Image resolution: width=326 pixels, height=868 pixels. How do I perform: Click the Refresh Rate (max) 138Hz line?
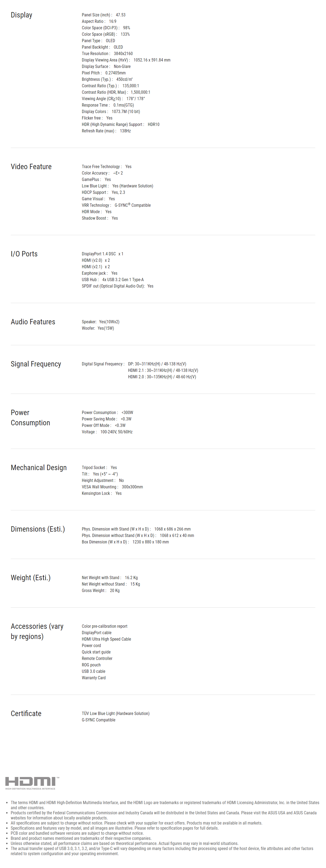[106, 131]
